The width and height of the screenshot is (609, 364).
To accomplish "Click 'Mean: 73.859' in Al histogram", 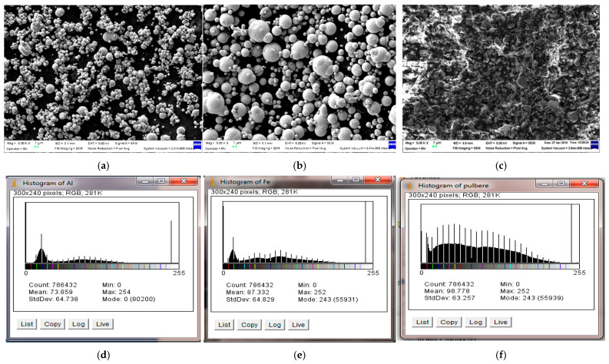I will click(x=51, y=292).
